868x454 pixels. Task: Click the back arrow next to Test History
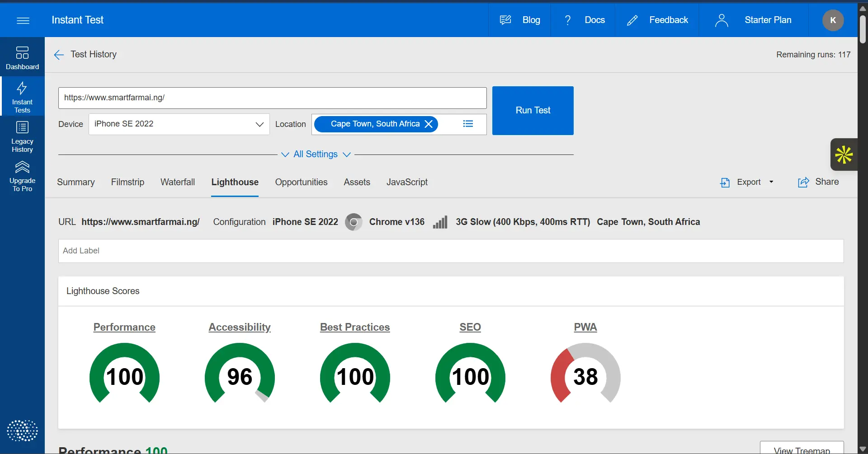pyautogui.click(x=58, y=55)
